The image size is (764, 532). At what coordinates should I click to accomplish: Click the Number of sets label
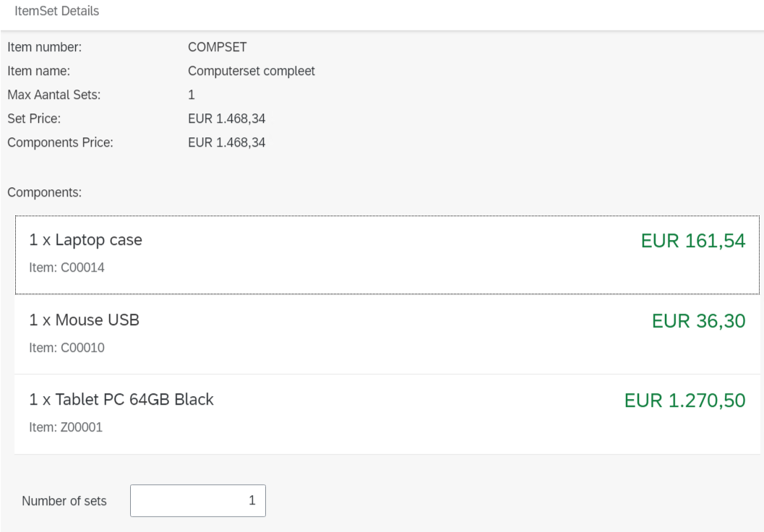64,501
